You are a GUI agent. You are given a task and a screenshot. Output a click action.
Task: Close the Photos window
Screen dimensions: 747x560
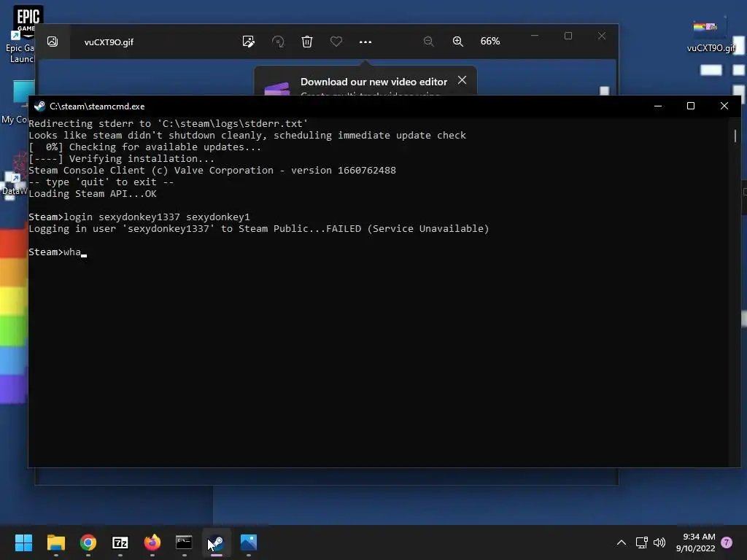coord(602,36)
